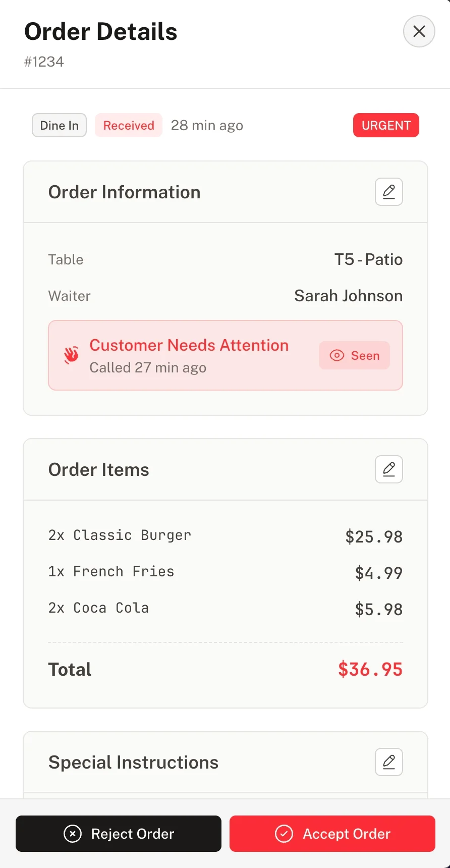Click the Classic Burger line item

120,535
